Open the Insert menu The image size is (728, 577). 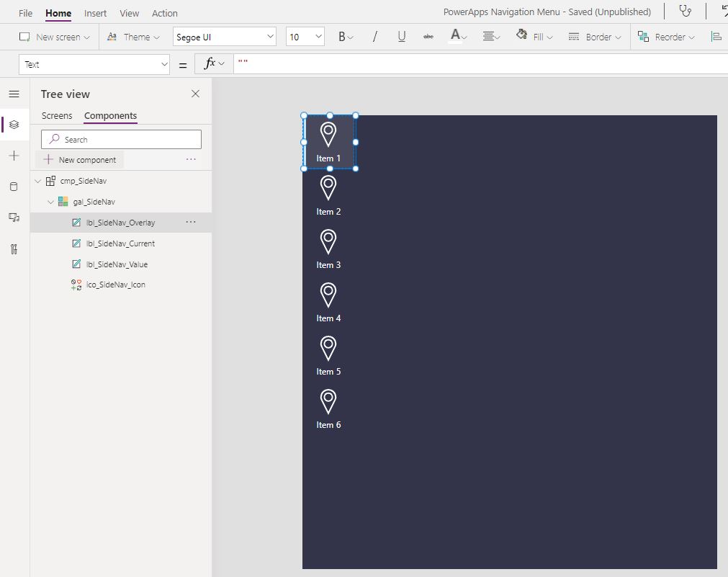pyautogui.click(x=95, y=13)
